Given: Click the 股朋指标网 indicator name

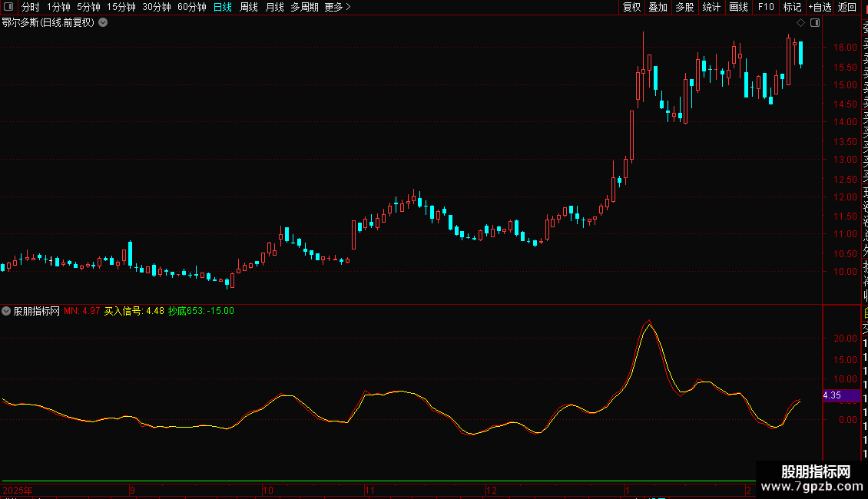Looking at the screenshot, I should tap(37, 311).
